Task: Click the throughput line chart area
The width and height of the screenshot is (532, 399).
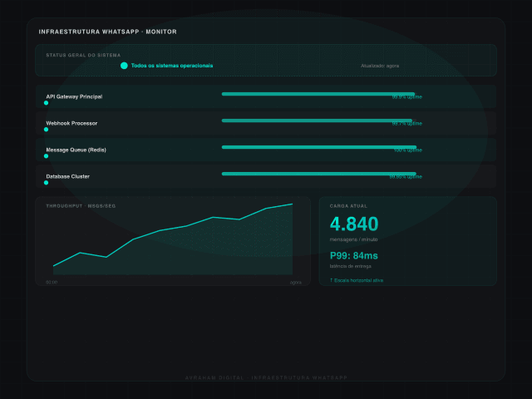Action: click(173, 239)
